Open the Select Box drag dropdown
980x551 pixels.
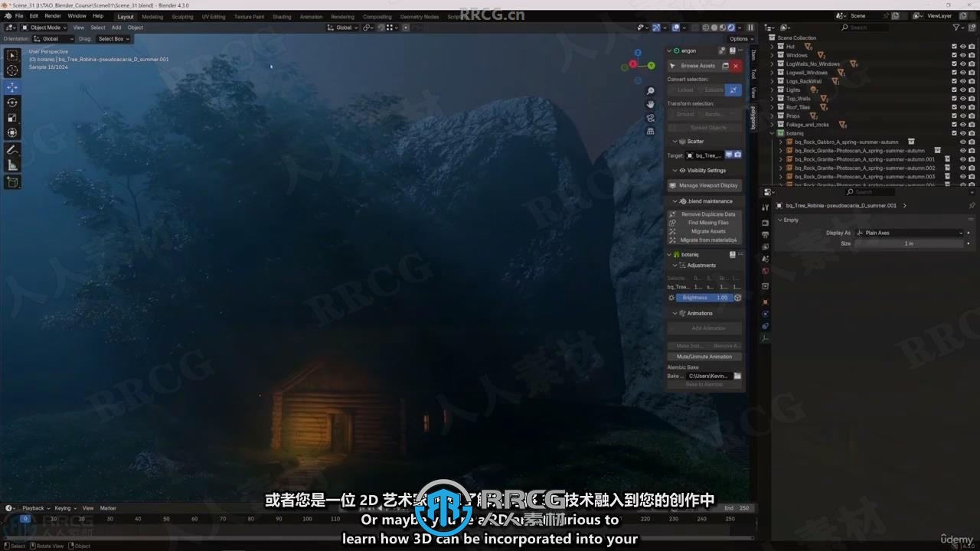[x=113, y=39]
